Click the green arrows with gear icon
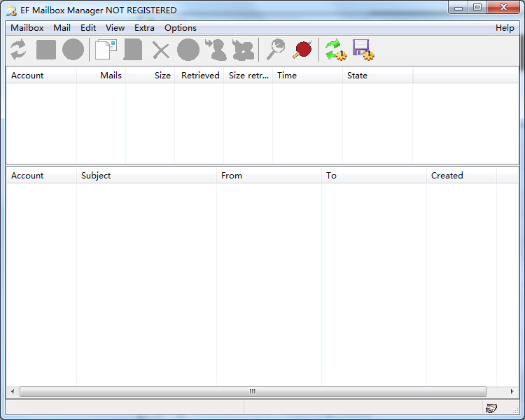 tap(335, 50)
